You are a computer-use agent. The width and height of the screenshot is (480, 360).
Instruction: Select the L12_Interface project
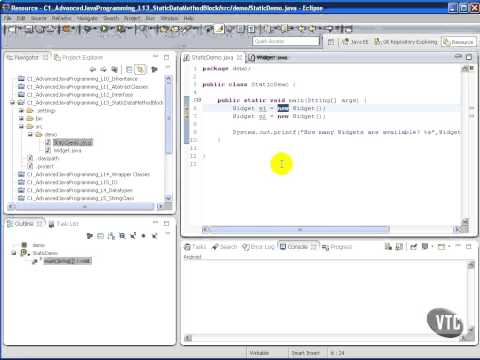80,95
